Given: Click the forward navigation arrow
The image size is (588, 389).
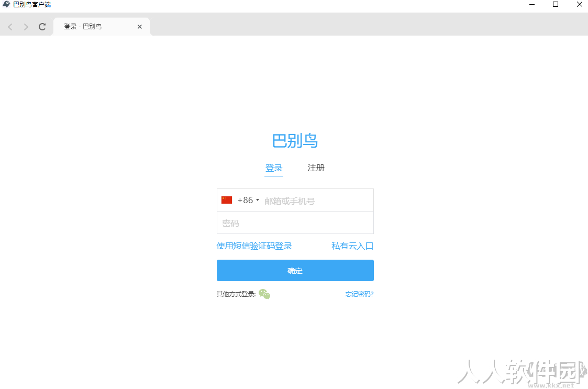Looking at the screenshot, I should (x=26, y=27).
